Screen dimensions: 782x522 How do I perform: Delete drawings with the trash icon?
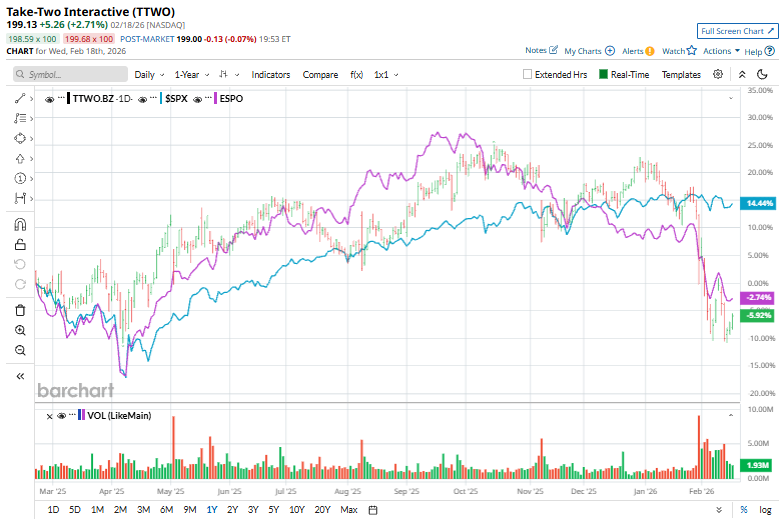[x=20, y=311]
